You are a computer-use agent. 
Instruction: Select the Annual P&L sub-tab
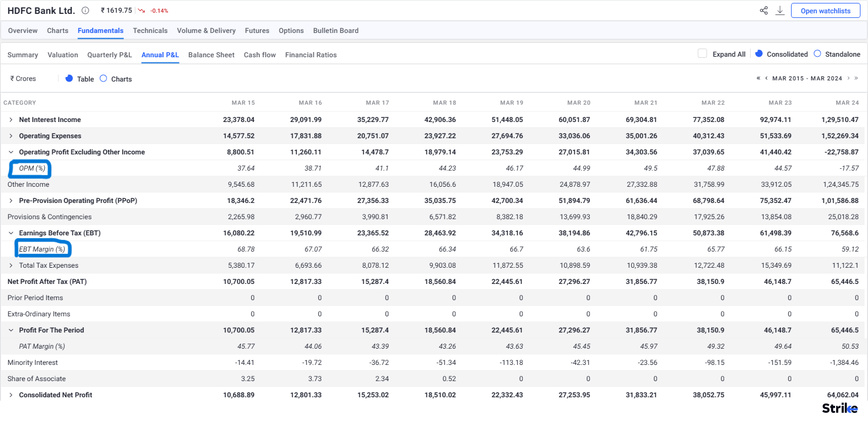[160, 55]
